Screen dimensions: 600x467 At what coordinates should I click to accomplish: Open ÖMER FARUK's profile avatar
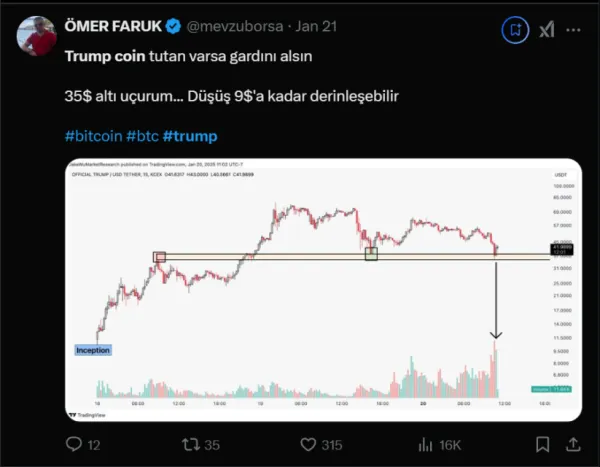pos(36,36)
